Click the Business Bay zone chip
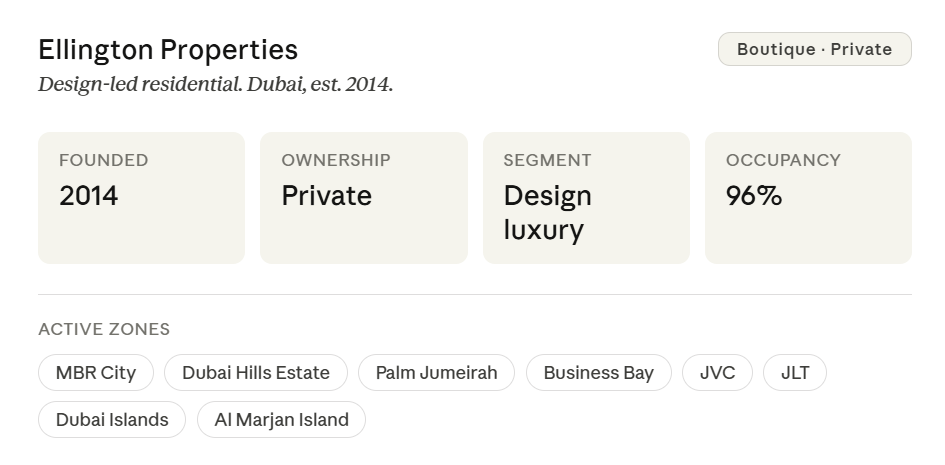Screen dimensions: 945x465 598,373
